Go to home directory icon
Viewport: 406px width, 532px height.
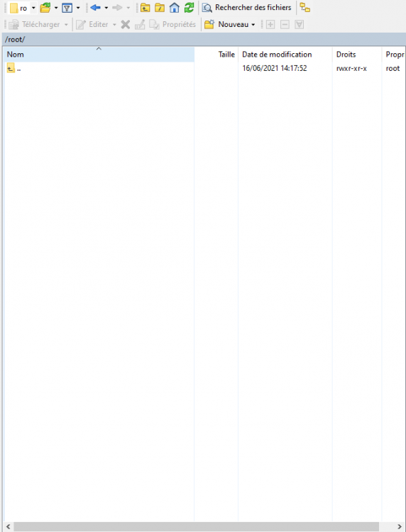tap(174, 8)
